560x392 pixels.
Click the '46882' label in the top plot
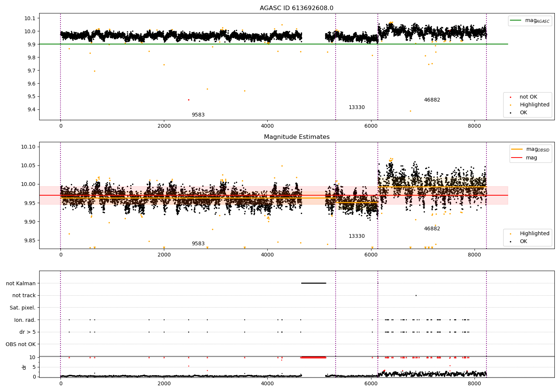[x=432, y=100]
